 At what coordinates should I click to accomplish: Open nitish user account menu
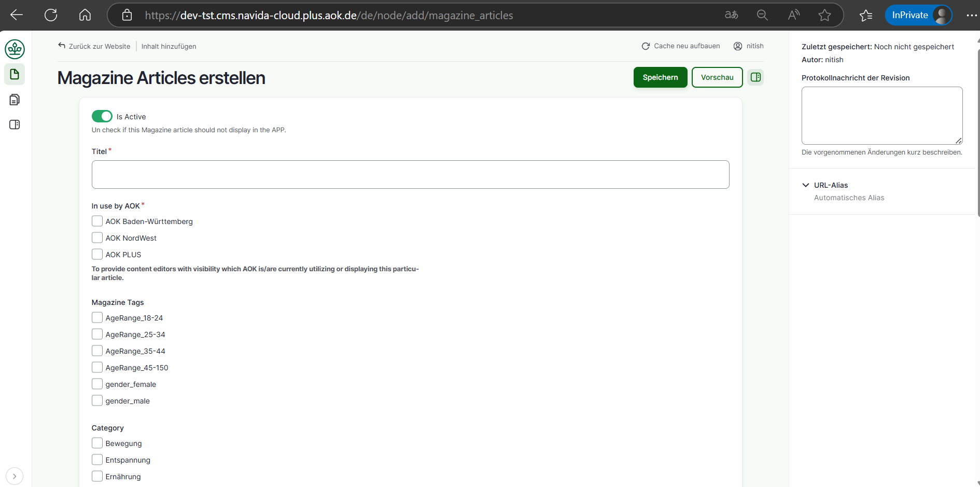(748, 46)
